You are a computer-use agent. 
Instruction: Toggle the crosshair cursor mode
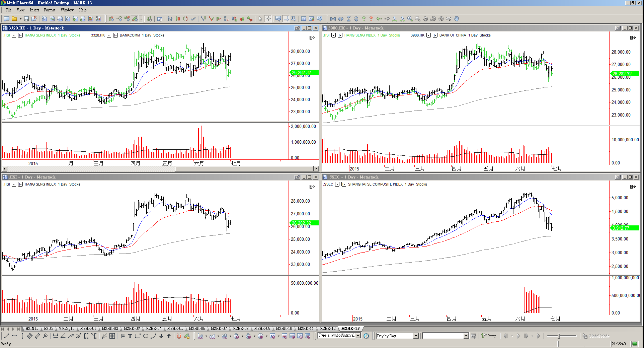click(x=268, y=19)
